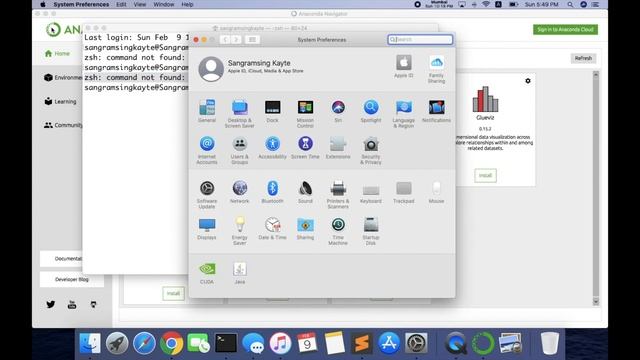Open Network preferences

pyautogui.click(x=240, y=192)
